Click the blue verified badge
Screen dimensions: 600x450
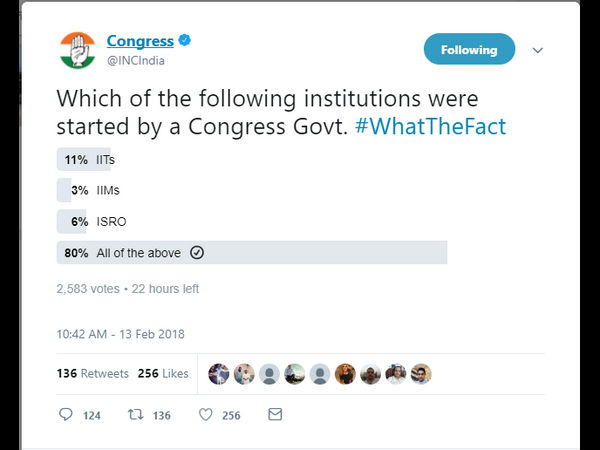tap(183, 42)
